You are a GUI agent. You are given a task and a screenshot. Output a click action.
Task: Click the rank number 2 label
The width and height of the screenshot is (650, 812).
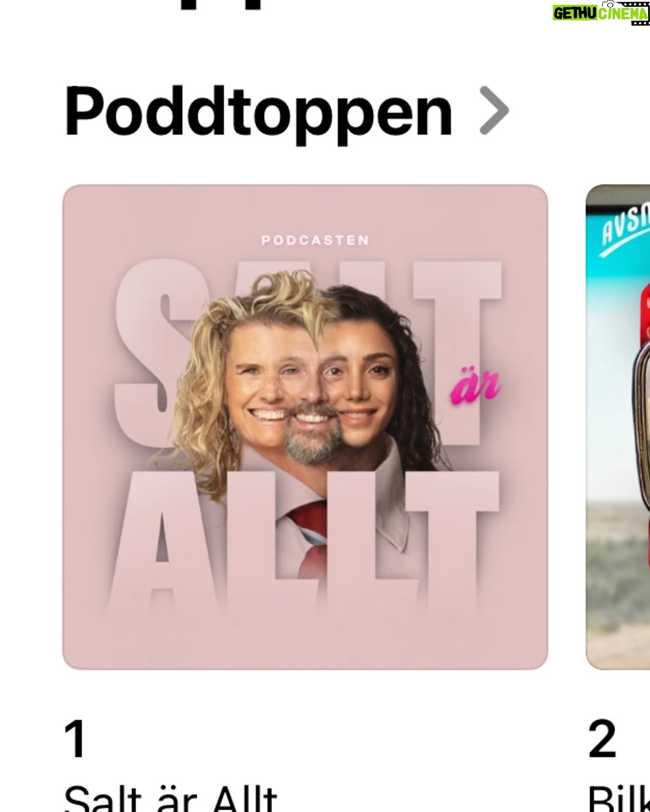click(602, 739)
